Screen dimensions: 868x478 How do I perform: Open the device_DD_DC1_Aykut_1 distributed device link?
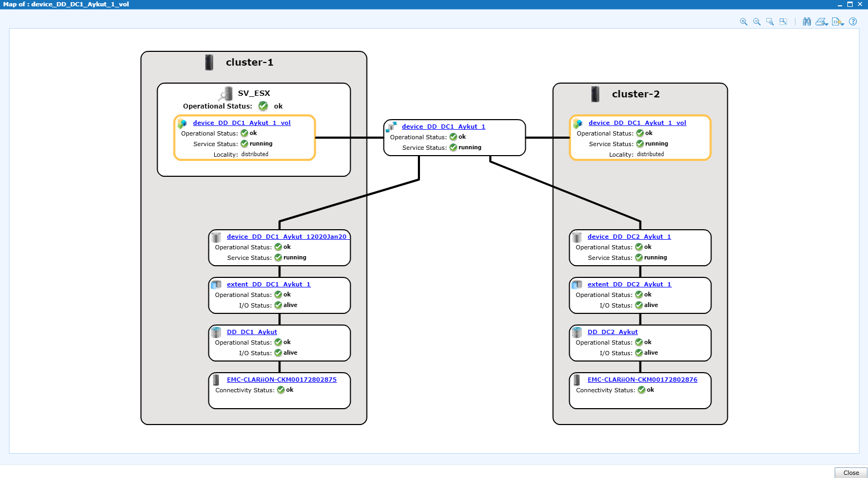point(443,127)
